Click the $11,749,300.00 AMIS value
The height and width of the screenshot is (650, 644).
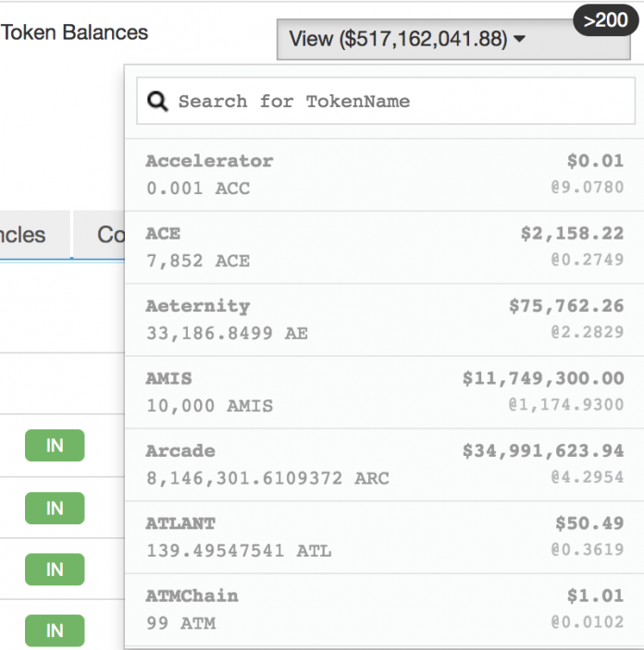point(543,378)
